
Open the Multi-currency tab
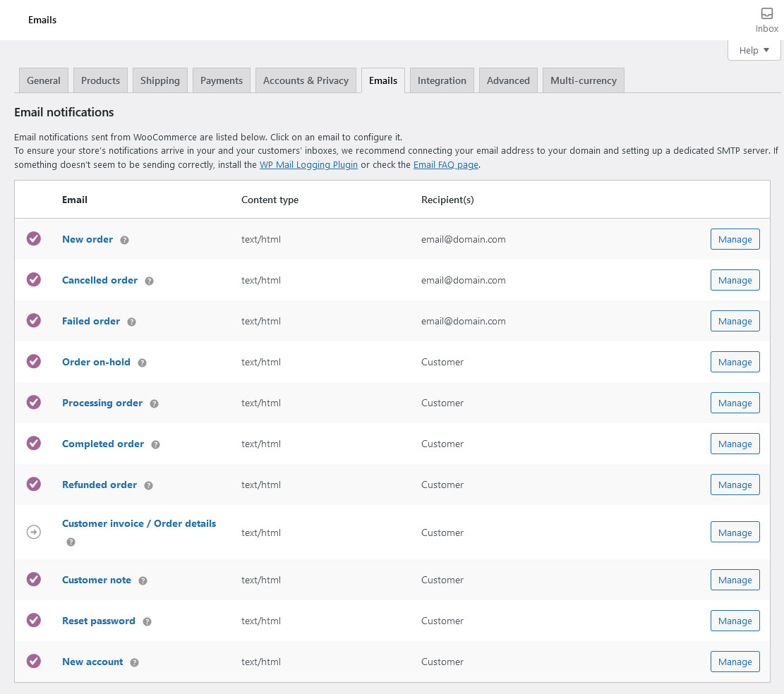(584, 80)
